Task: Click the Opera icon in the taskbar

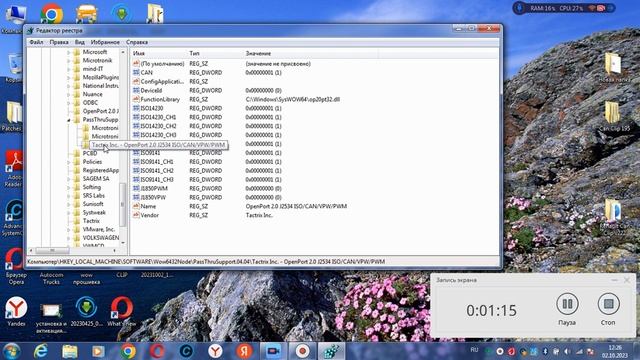Action: coord(157,351)
